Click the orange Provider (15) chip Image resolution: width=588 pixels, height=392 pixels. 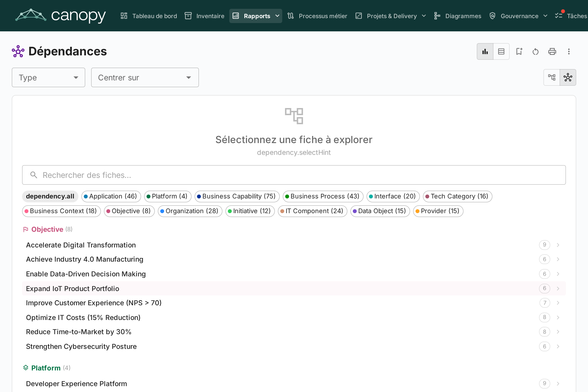click(438, 211)
